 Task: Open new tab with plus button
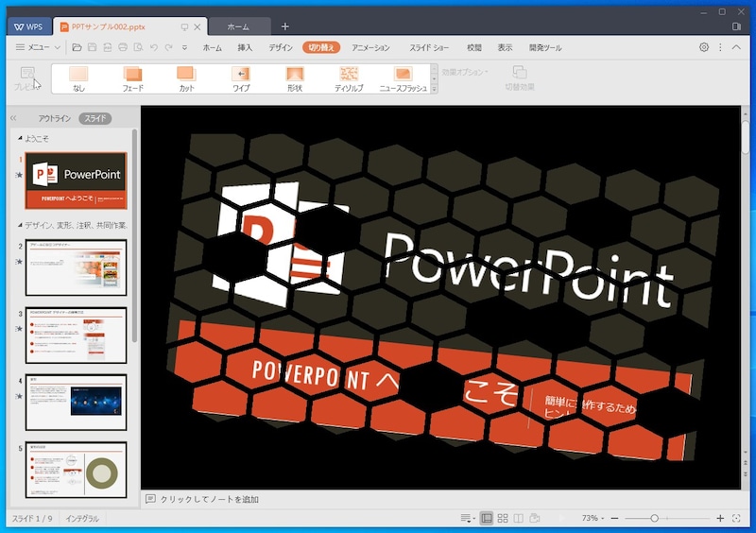285,26
